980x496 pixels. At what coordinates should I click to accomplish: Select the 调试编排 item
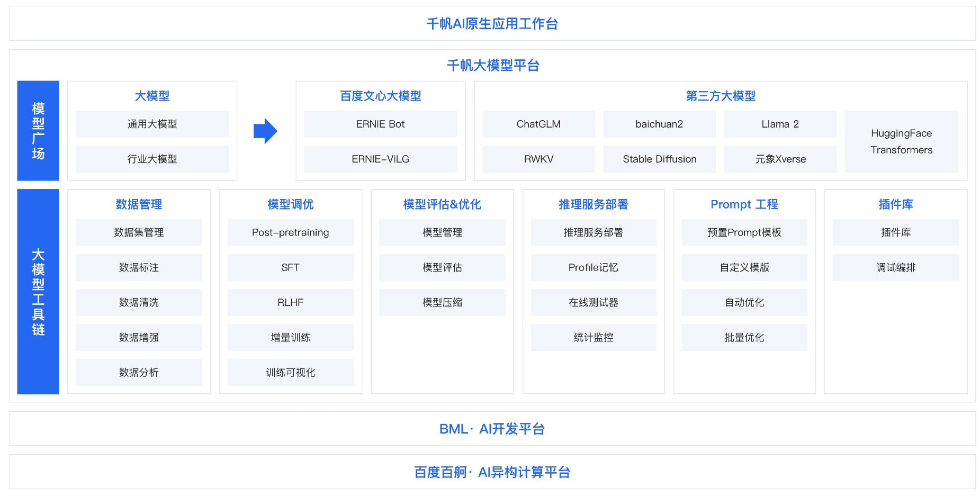pyautogui.click(x=896, y=267)
